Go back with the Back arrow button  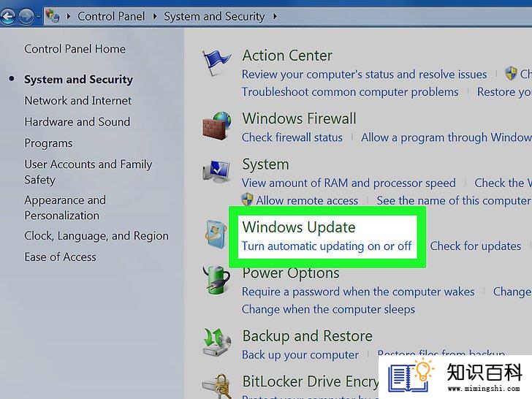(x=8, y=16)
